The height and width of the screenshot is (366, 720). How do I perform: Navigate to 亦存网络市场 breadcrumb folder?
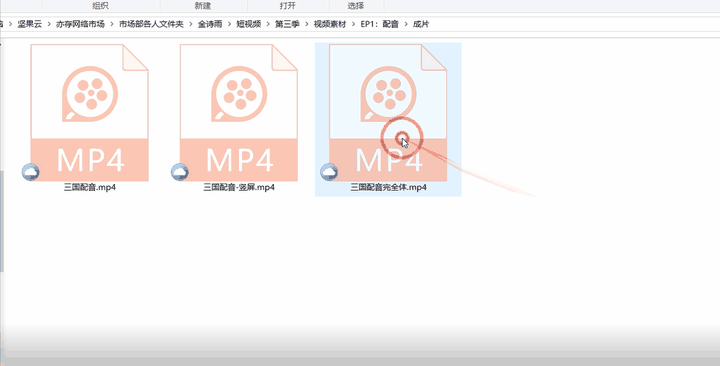pos(80,24)
